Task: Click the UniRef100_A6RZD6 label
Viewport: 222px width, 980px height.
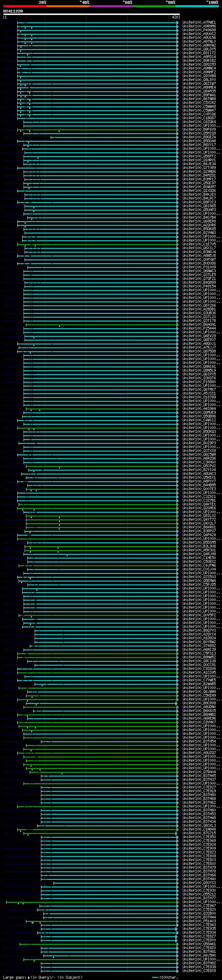Action: pos(199,458)
